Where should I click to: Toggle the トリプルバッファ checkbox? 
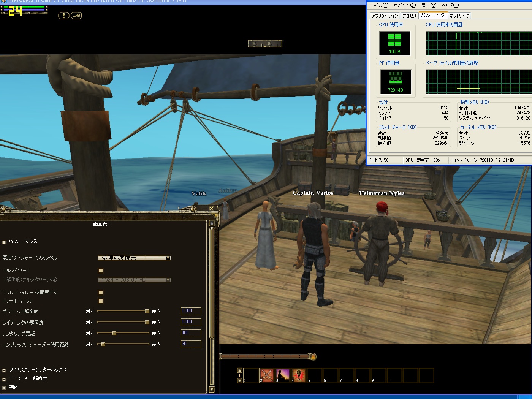[x=101, y=301]
